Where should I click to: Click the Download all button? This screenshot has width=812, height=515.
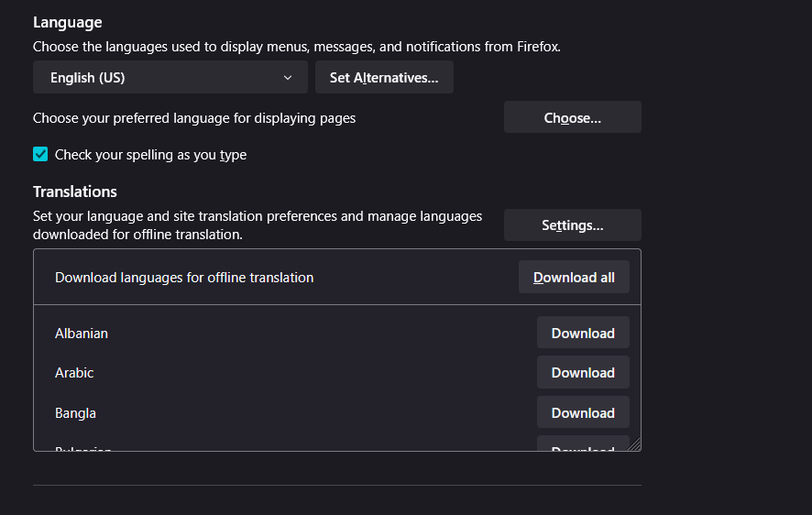(574, 278)
